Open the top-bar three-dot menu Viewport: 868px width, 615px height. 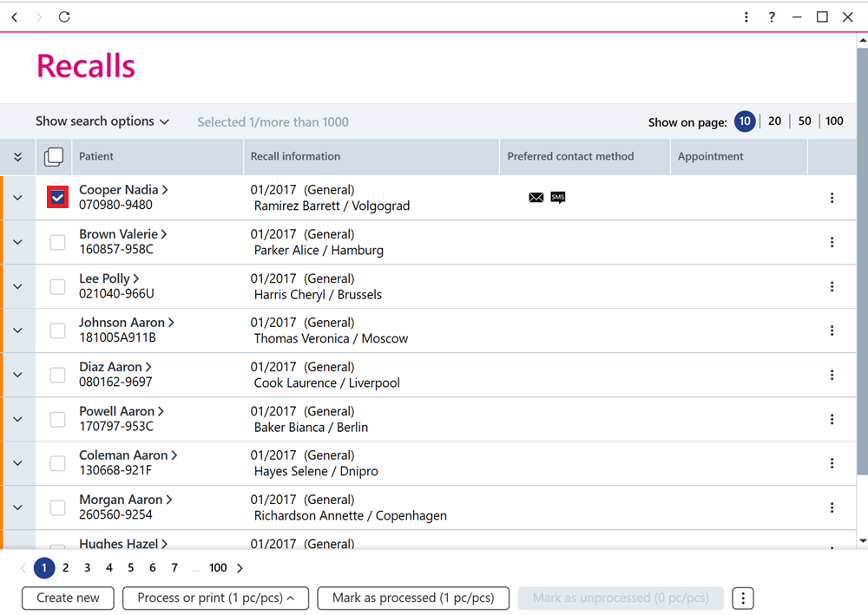click(x=746, y=17)
